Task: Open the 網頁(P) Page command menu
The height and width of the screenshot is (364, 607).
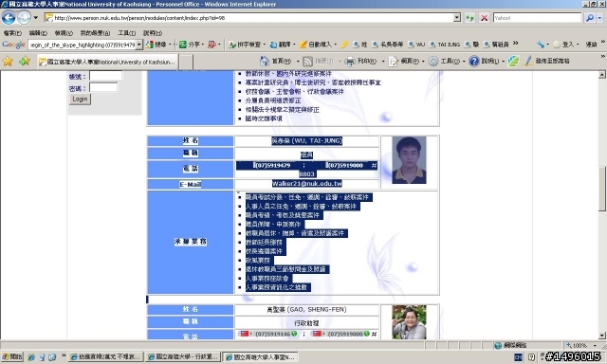Action: point(405,61)
